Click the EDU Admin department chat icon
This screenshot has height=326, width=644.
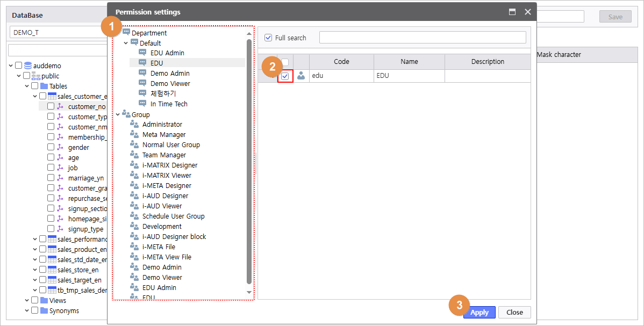[x=142, y=53]
